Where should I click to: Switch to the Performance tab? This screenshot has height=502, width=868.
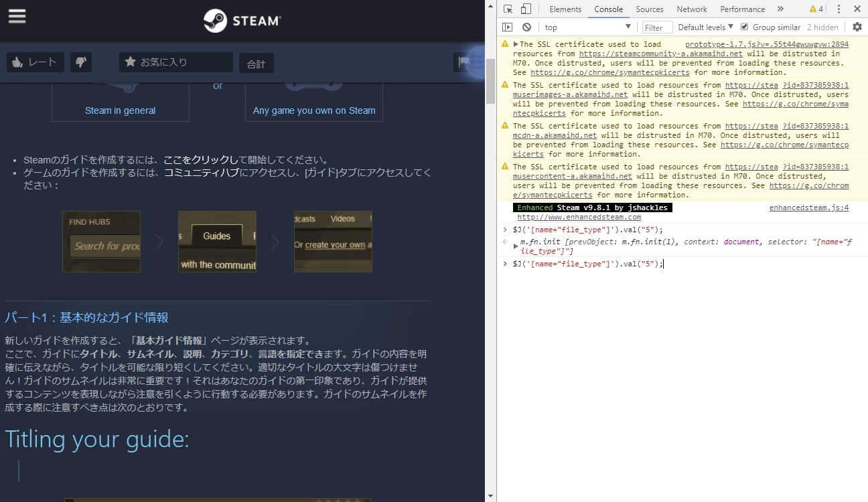tap(742, 9)
